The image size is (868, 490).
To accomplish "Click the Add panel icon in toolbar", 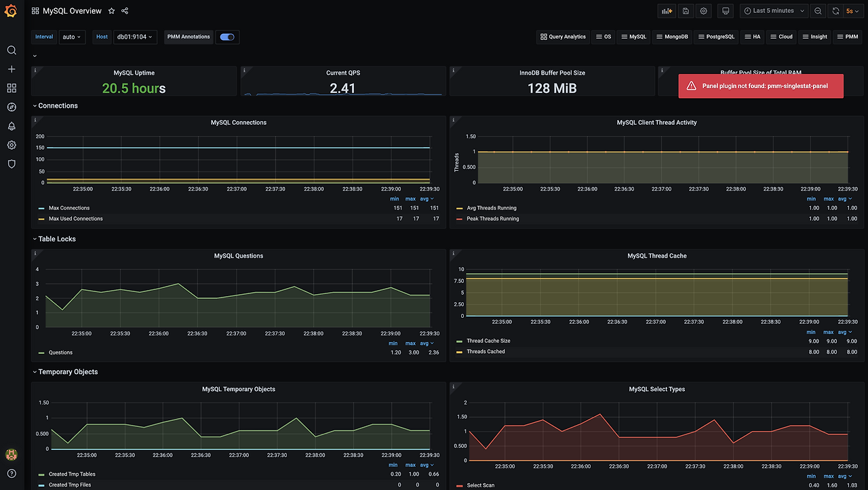I will click(x=667, y=11).
